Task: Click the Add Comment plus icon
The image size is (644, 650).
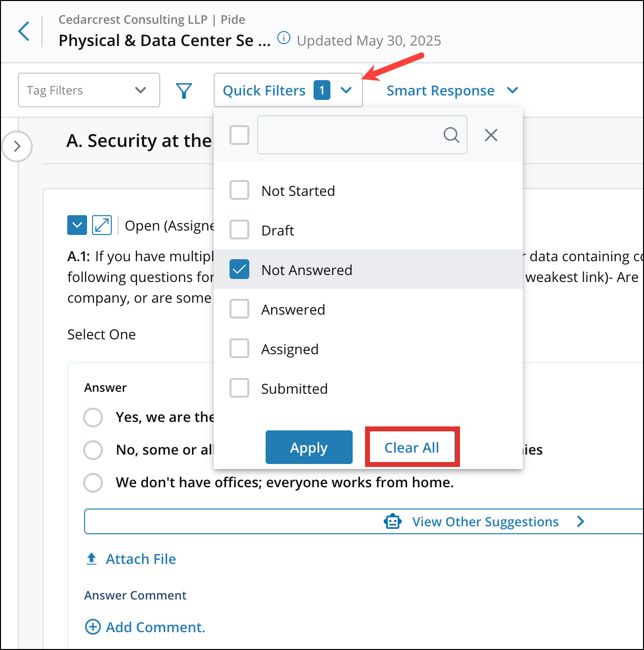Action: (93, 627)
